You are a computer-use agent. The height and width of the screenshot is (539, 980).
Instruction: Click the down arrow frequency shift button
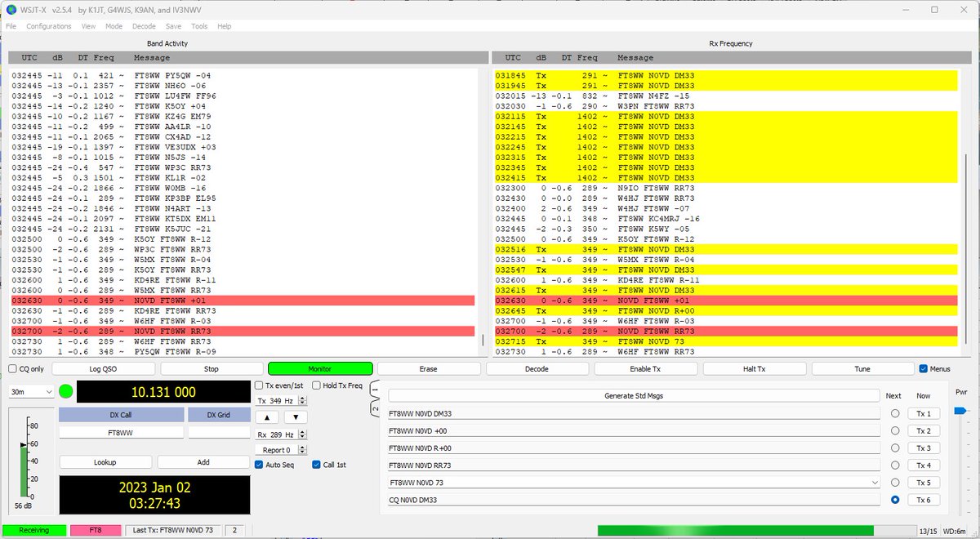296,416
